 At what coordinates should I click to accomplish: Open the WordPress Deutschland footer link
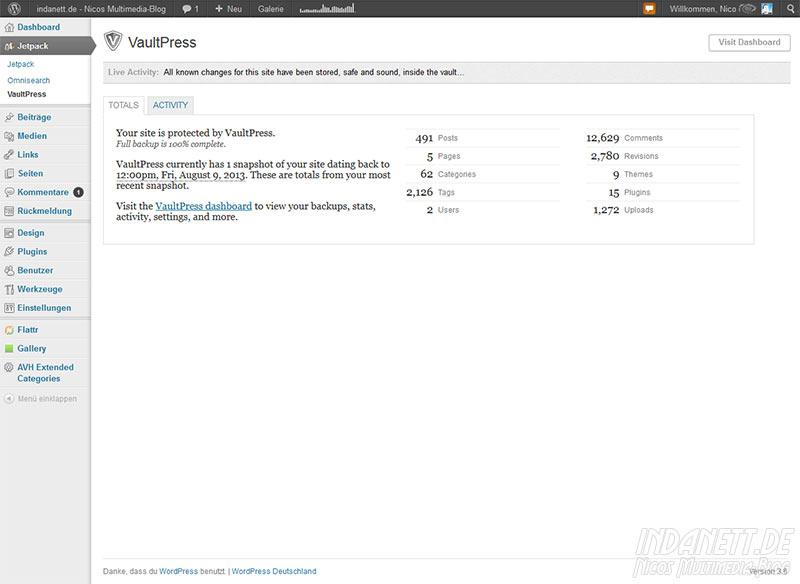(274, 571)
